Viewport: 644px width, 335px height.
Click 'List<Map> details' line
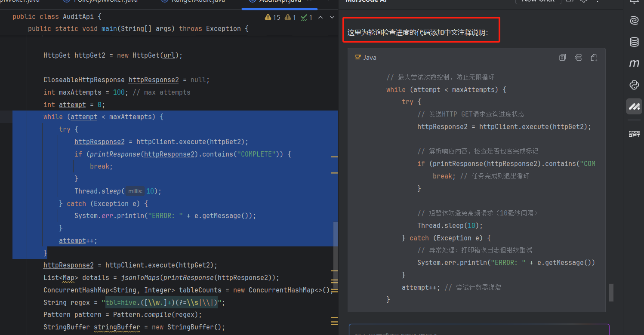tap(161, 278)
